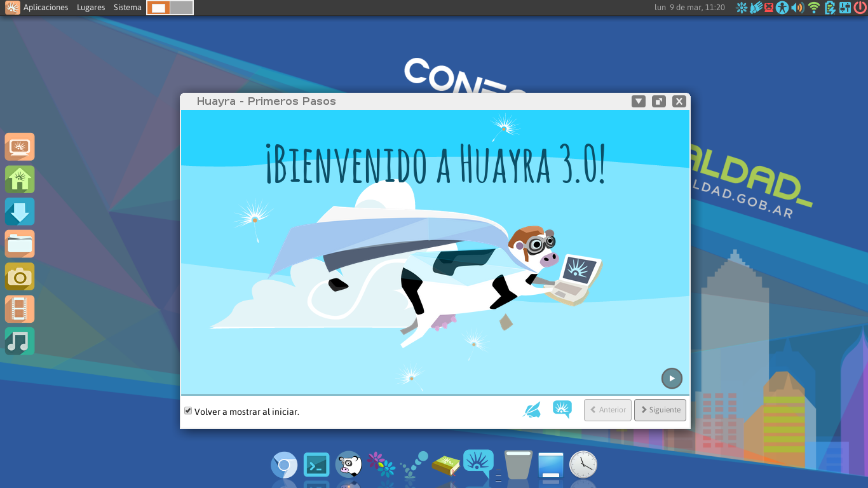Open the Aplicaciones menu
This screenshot has width=868, height=488.
click(x=46, y=8)
